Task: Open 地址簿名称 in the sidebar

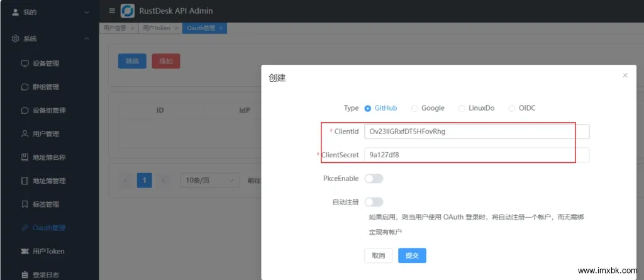Action: (49, 157)
